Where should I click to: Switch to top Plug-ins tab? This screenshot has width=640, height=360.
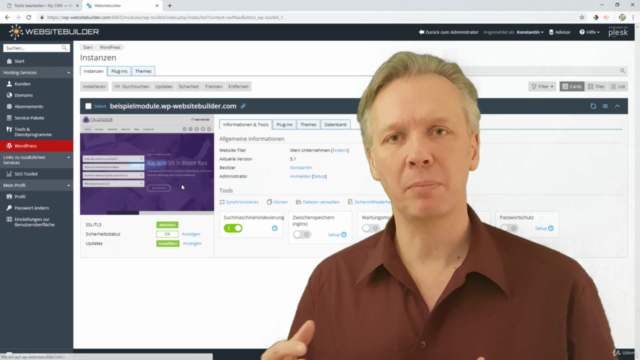tap(119, 71)
